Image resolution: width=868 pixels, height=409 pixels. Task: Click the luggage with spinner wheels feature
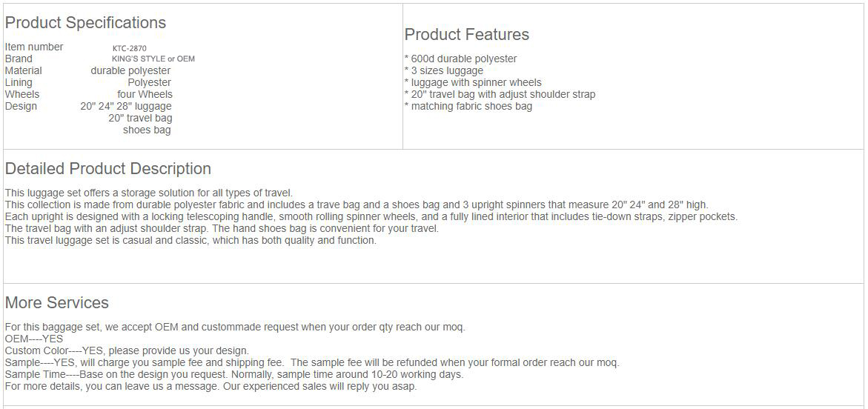coord(473,83)
